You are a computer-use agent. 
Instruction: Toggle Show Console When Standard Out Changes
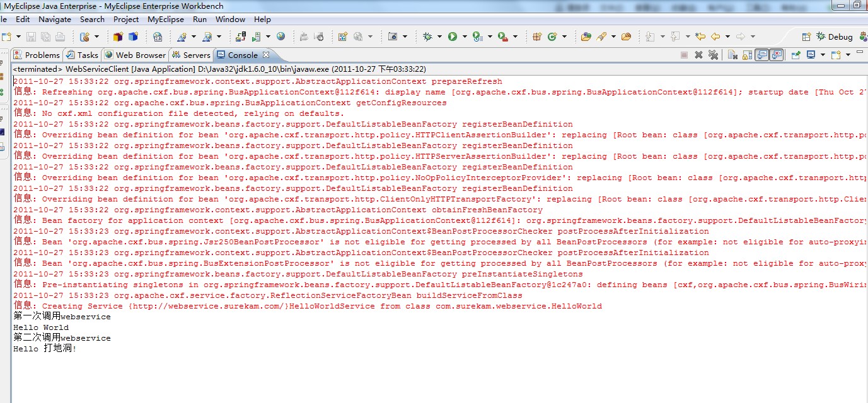tap(762, 55)
